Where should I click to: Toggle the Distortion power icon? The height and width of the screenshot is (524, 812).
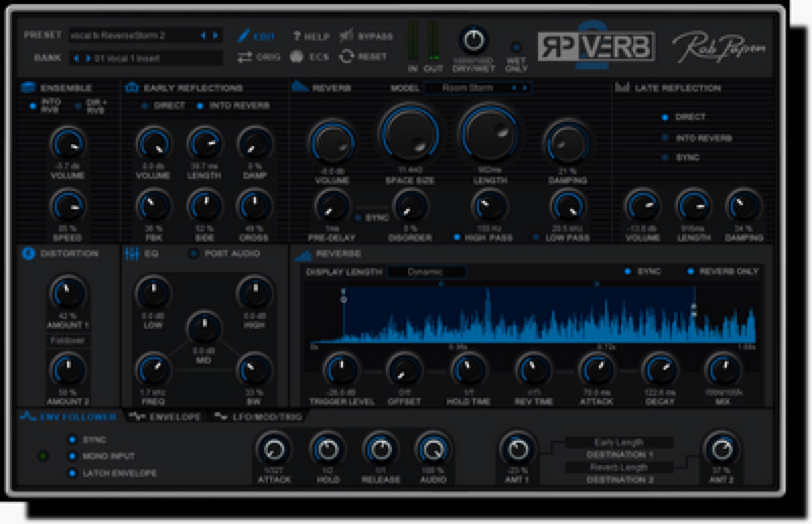click(x=28, y=253)
